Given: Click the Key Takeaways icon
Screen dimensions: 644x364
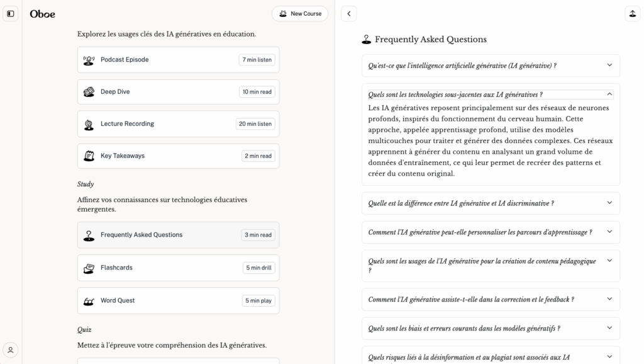Looking at the screenshot, I should click(89, 156).
